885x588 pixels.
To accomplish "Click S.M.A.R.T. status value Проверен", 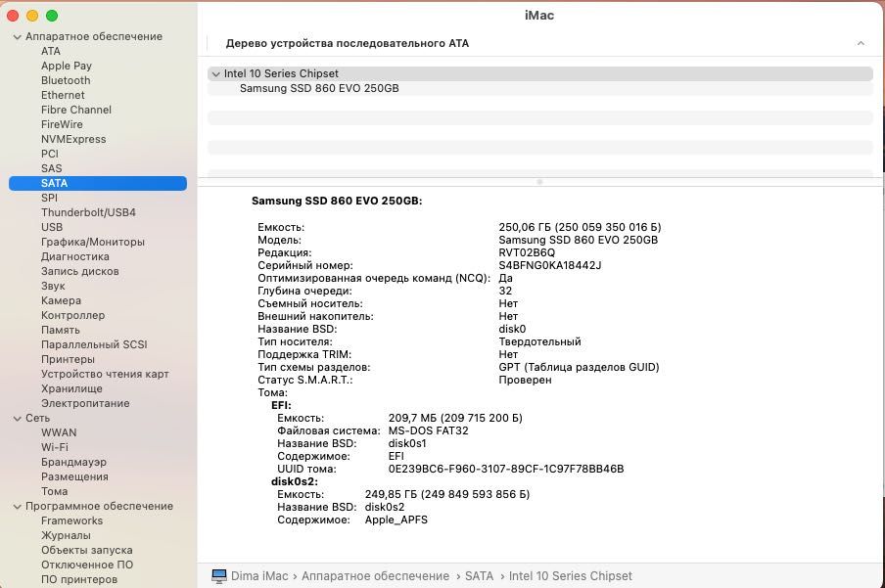I will click(x=525, y=380).
